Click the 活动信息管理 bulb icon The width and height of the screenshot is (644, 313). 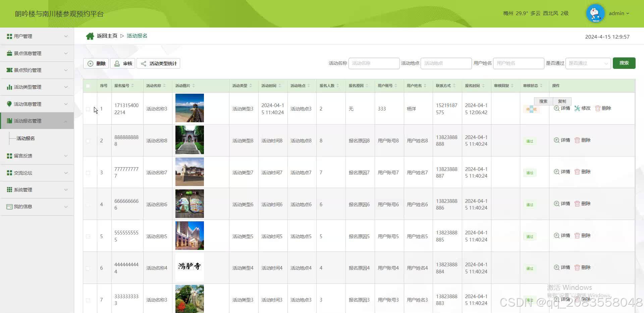tap(9, 104)
